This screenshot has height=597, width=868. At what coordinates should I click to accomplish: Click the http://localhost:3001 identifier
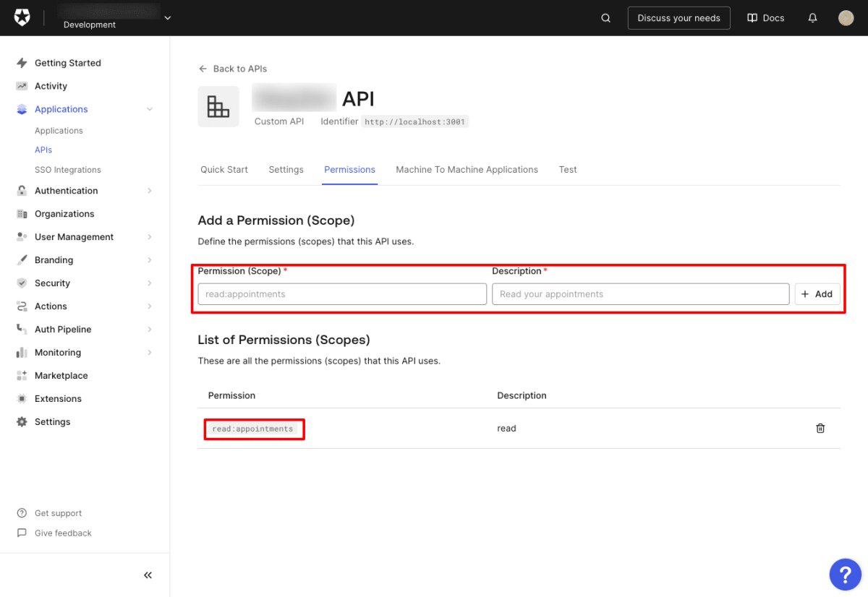[415, 122]
